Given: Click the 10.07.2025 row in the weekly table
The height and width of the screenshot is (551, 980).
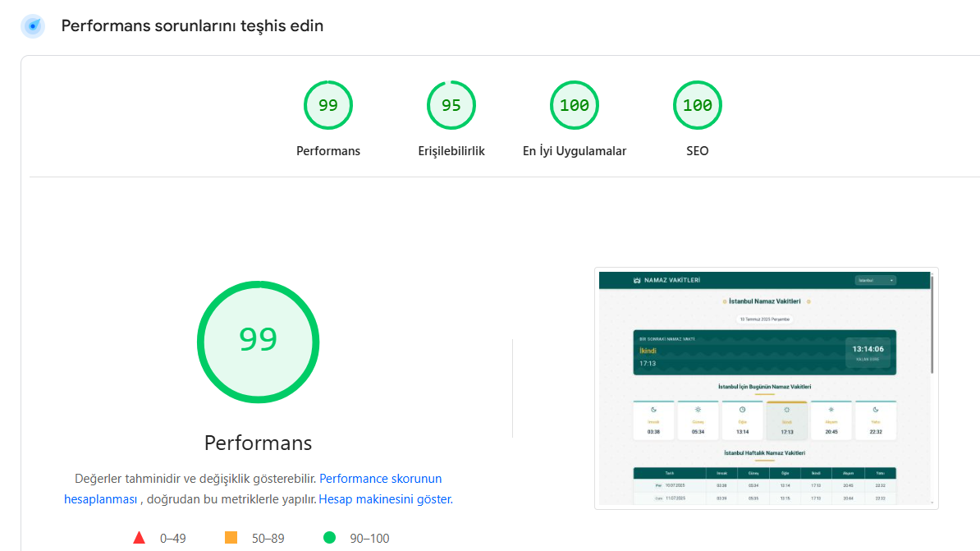Looking at the screenshot, I should [x=764, y=485].
